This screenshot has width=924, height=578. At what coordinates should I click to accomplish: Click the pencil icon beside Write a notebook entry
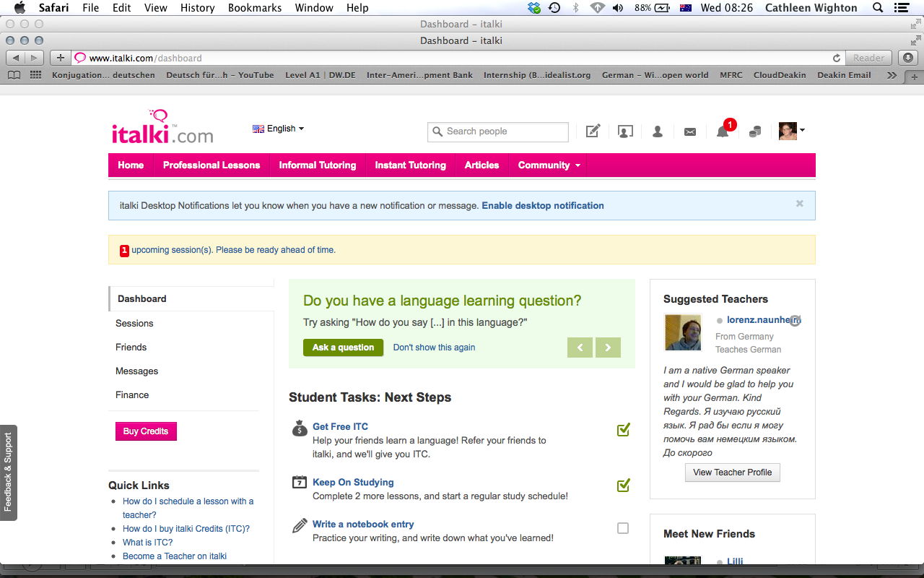click(300, 525)
